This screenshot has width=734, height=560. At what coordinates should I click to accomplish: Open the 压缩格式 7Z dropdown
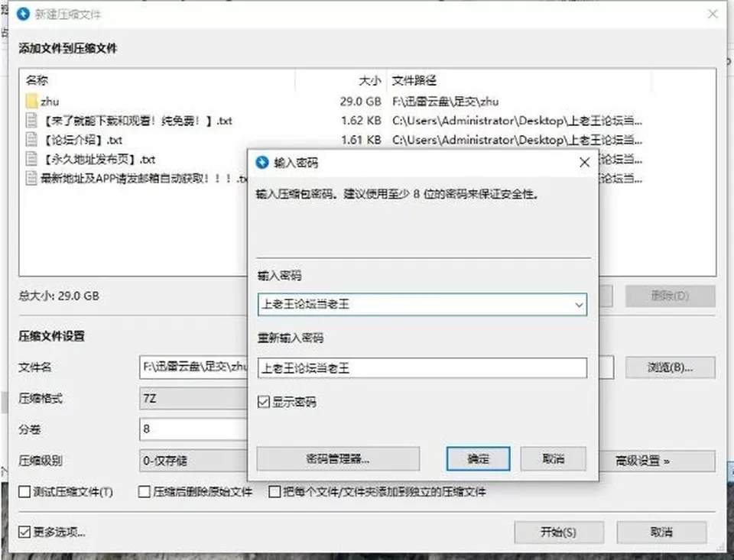[193, 399]
